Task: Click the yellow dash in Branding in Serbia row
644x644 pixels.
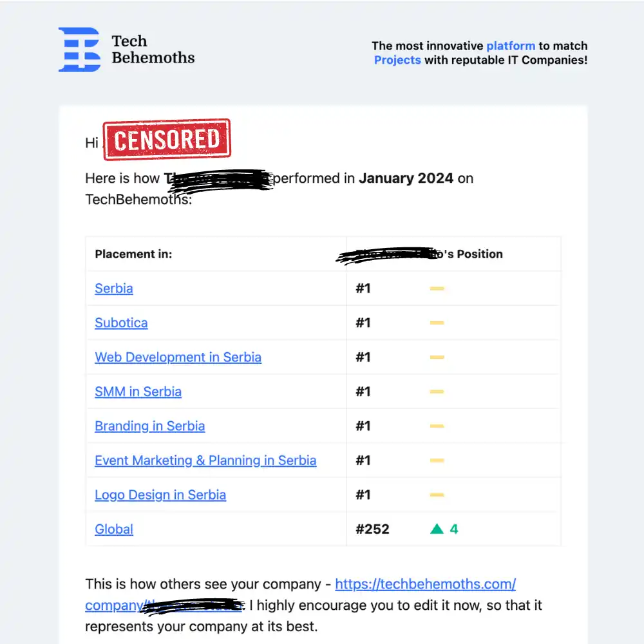Action: (437, 426)
